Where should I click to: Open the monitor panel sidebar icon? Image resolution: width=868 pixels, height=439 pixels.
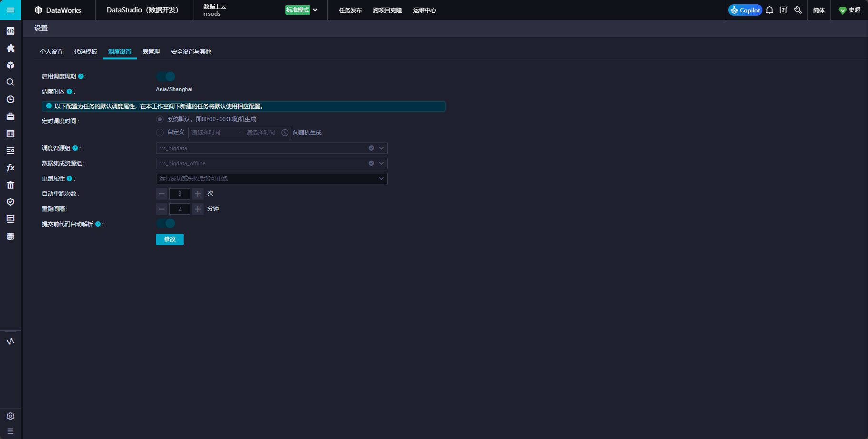(x=10, y=219)
